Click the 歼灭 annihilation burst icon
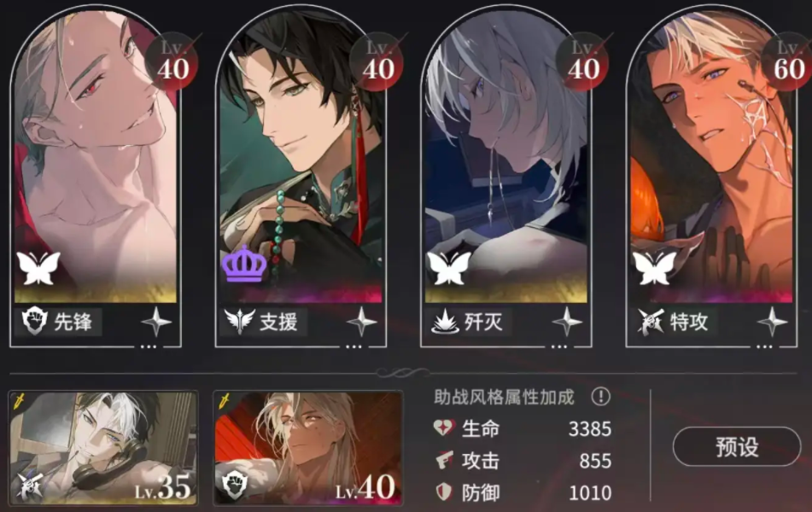 click(x=445, y=322)
